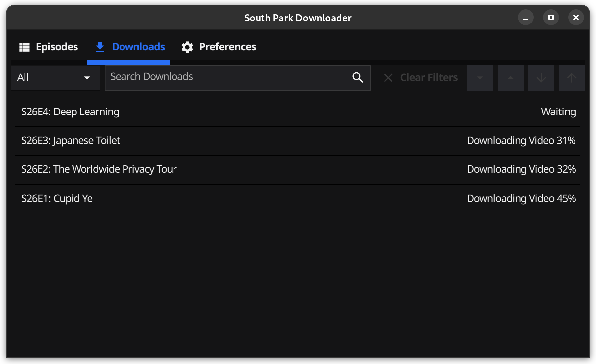This screenshot has height=364, width=596.
Task: Click the Waiting status text
Action: 559,112
